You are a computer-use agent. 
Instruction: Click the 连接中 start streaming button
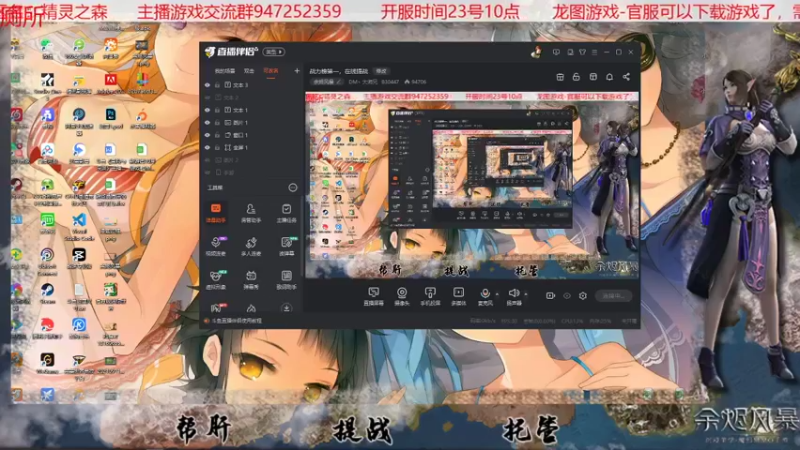[614, 295]
